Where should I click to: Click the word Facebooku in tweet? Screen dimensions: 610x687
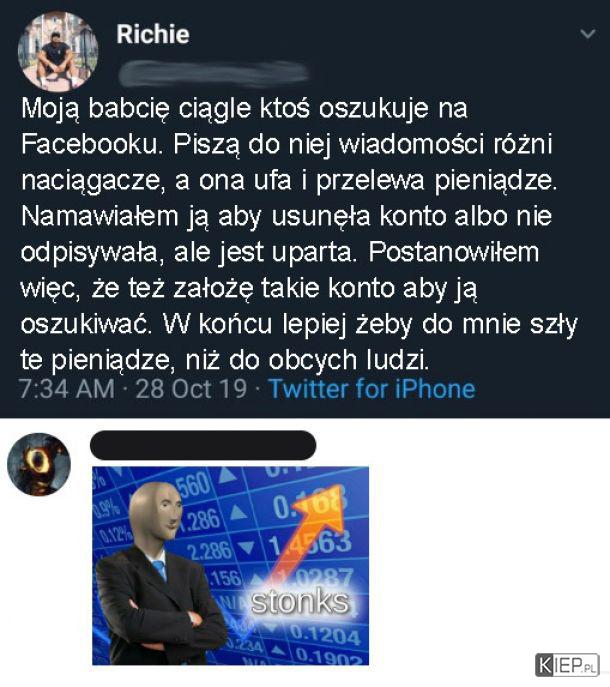pos(89,144)
